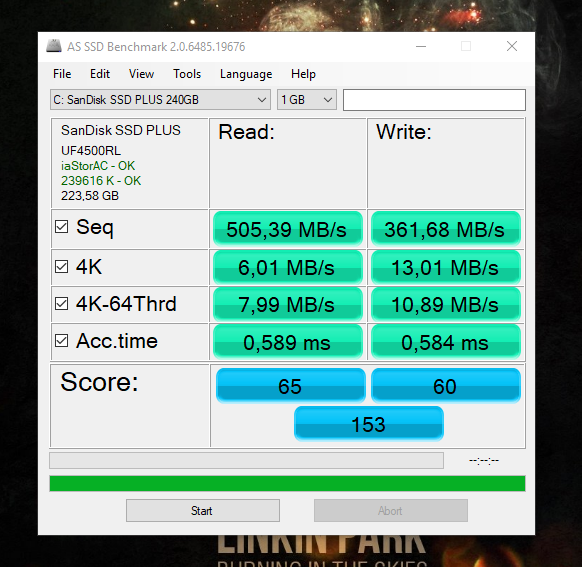Click the iaStorAC - OK driver status

[x=98, y=165]
